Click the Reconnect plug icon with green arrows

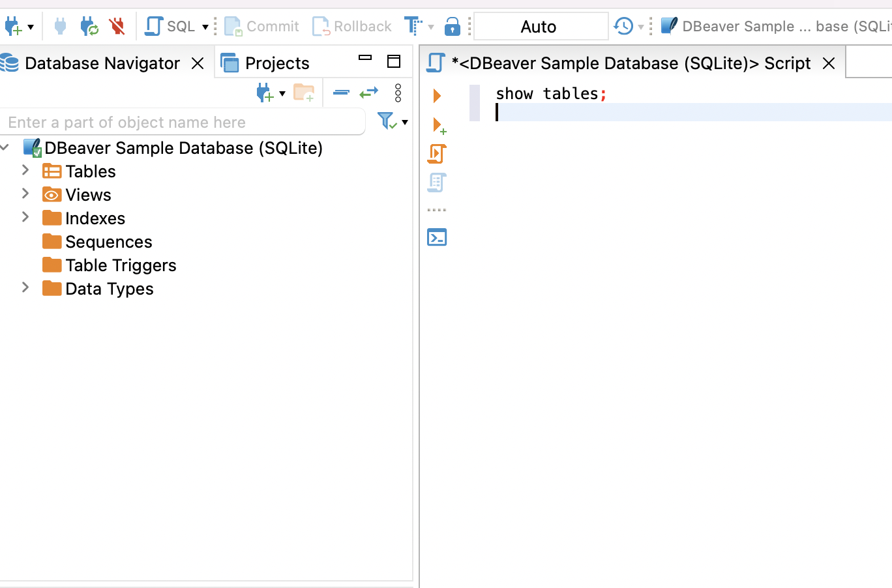[x=89, y=27]
